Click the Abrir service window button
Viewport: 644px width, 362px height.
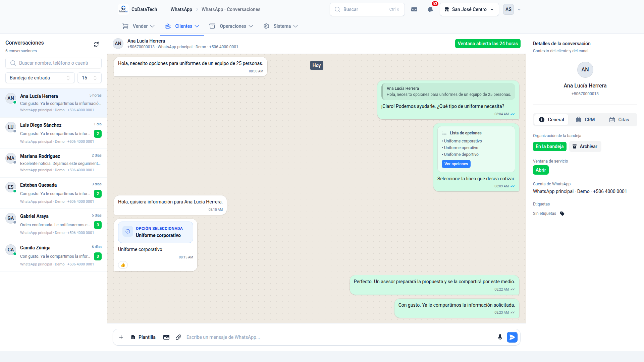pyautogui.click(x=541, y=170)
